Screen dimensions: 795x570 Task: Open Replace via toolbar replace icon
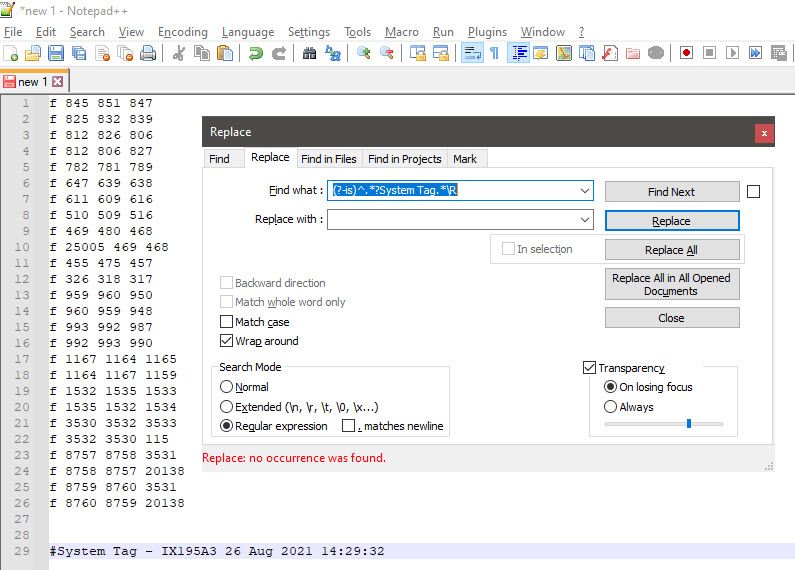(x=333, y=53)
